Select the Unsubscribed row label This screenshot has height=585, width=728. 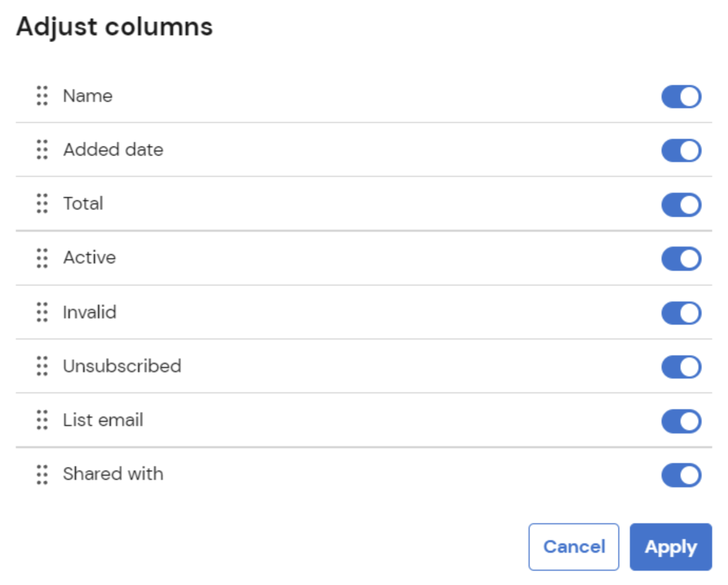click(x=122, y=366)
